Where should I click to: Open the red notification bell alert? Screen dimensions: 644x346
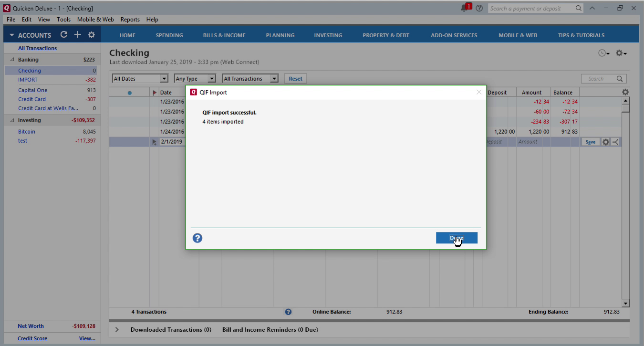[466, 8]
